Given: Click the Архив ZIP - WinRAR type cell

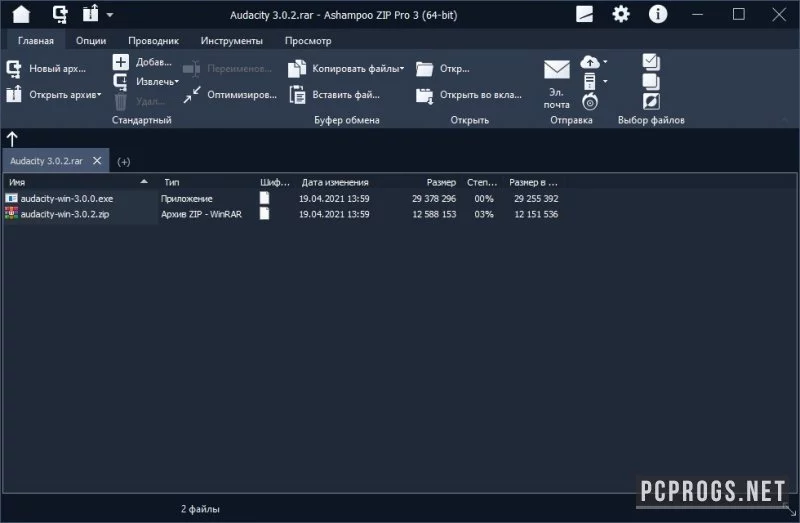Looking at the screenshot, I should coord(202,214).
